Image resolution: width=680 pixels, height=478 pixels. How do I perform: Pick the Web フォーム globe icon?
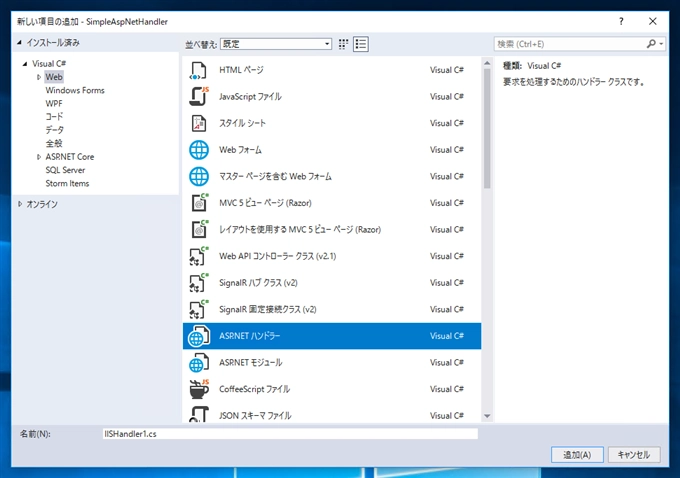point(199,150)
